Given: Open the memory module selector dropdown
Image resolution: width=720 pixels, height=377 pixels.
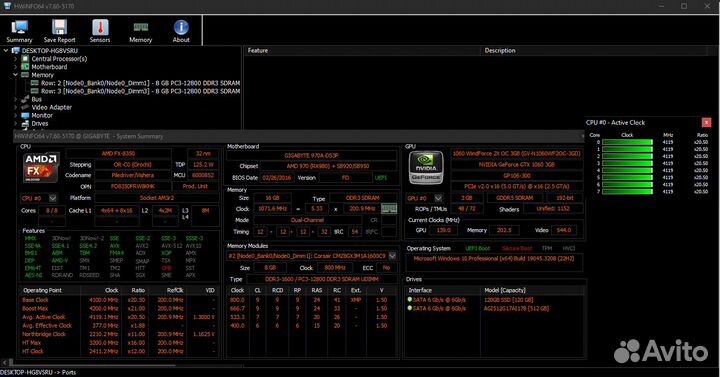Looking at the screenshot, I should pyautogui.click(x=393, y=255).
